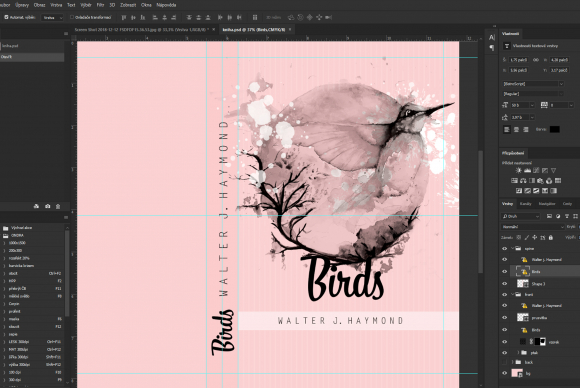Collapse the spine layer group

pyautogui.click(x=512, y=249)
